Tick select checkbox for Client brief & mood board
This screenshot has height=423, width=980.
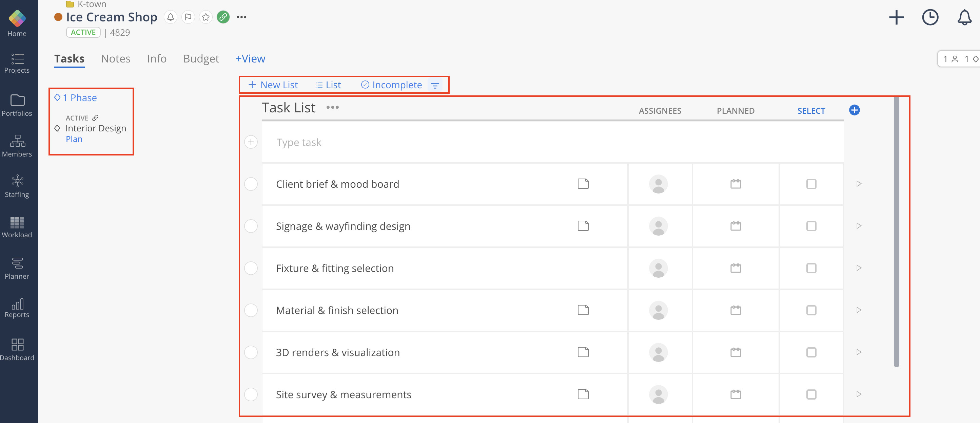(811, 184)
